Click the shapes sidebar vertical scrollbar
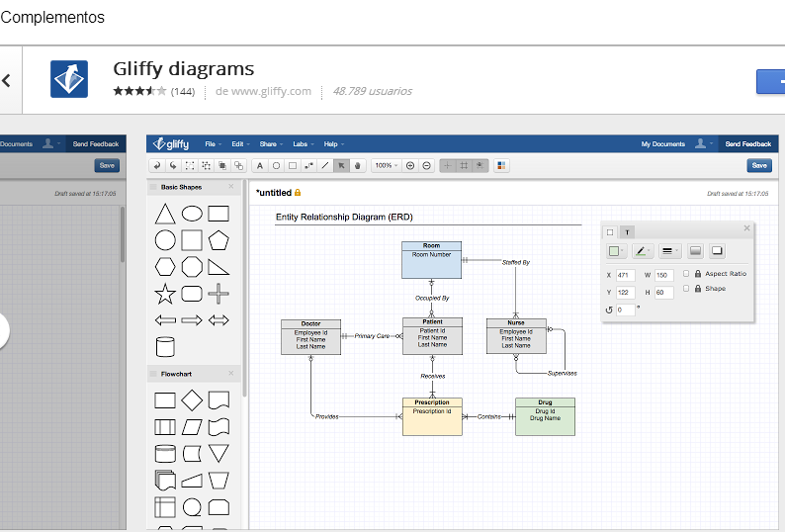 tap(245, 288)
